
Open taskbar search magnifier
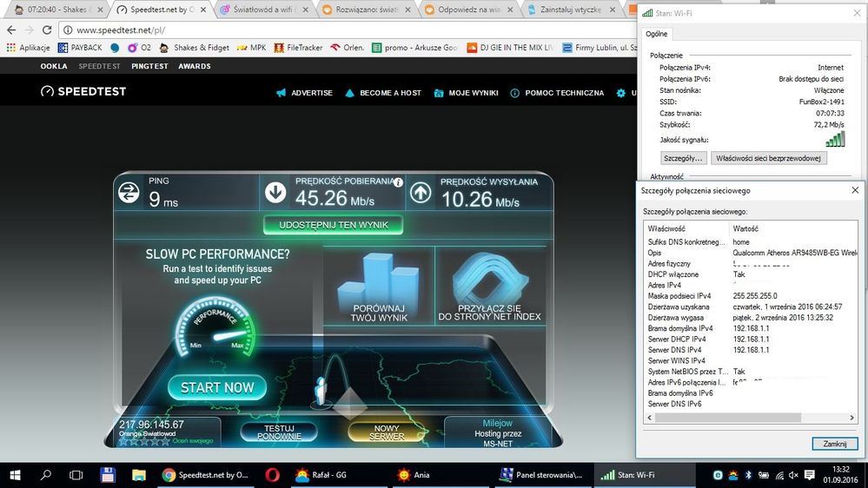click(46, 475)
